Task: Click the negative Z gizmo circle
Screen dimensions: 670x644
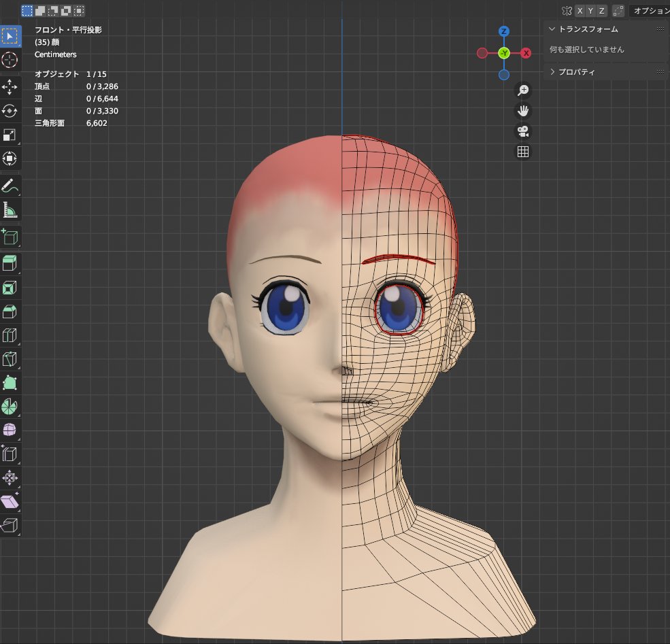Action: pos(504,75)
